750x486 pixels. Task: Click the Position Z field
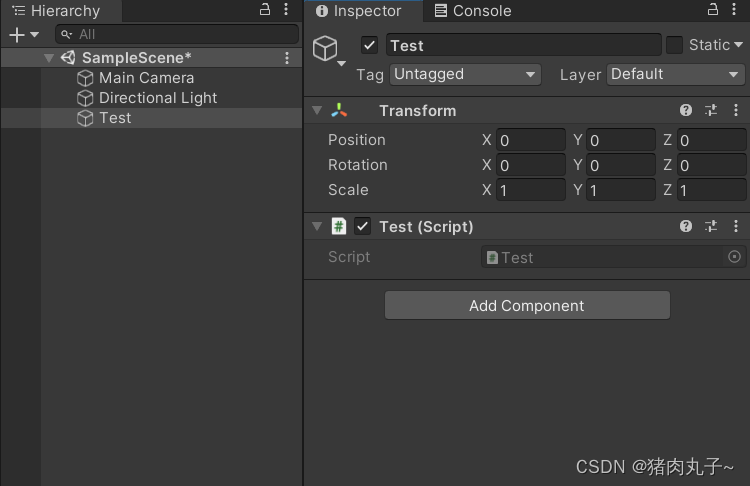point(711,140)
